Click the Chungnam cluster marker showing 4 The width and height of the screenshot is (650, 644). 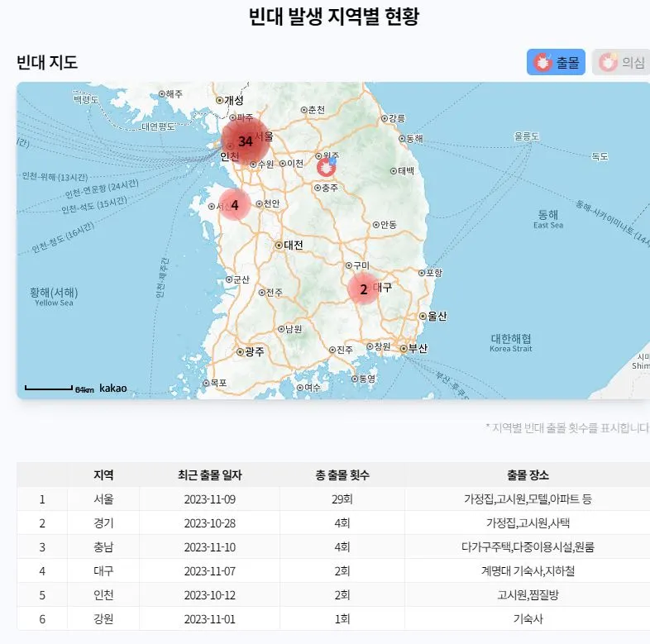tap(235, 205)
